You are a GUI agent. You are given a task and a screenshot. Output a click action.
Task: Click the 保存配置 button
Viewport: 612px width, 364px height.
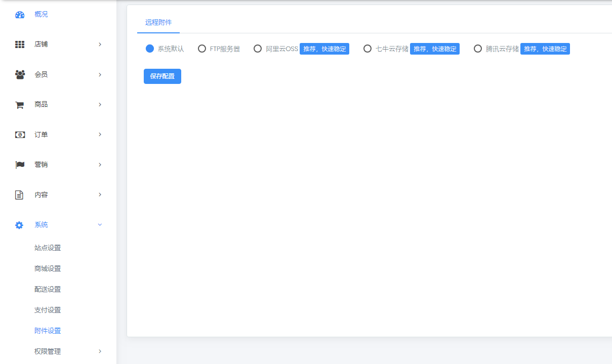click(x=162, y=76)
